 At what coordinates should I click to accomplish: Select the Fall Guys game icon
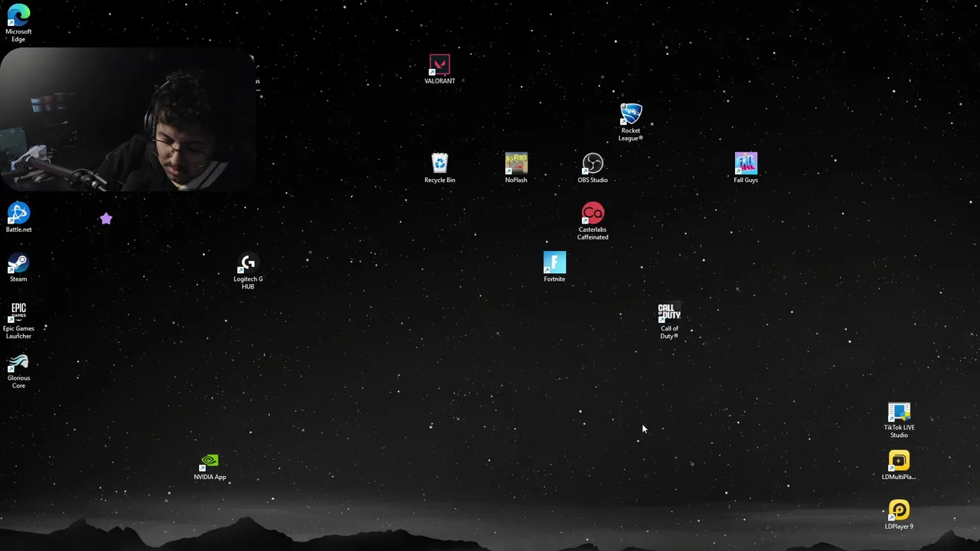click(x=746, y=168)
